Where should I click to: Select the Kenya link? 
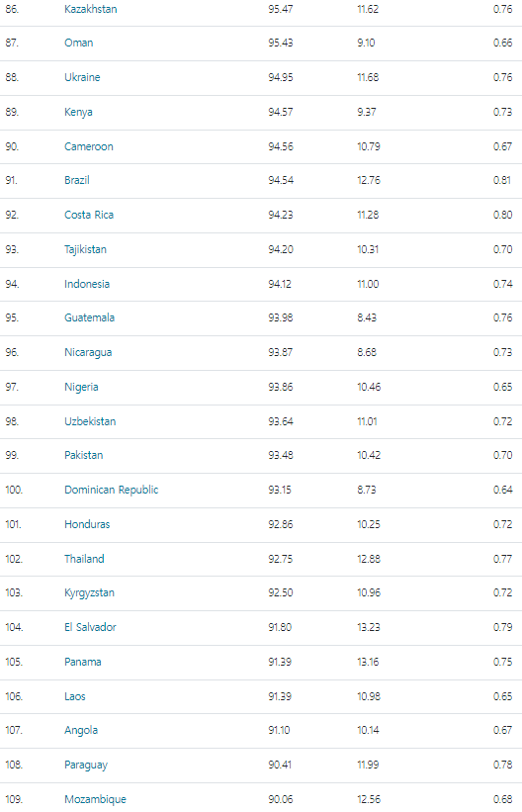[x=78, y=112]
